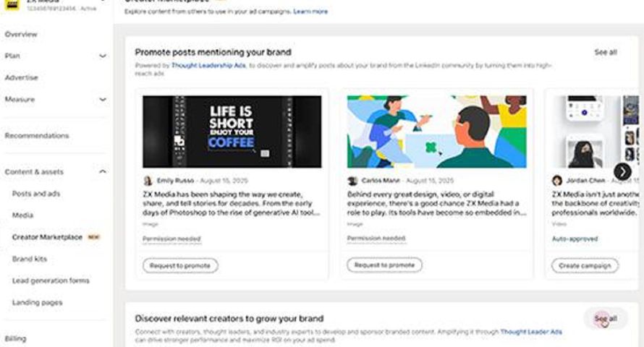Request to promote Carlos Mann's post

384,265
